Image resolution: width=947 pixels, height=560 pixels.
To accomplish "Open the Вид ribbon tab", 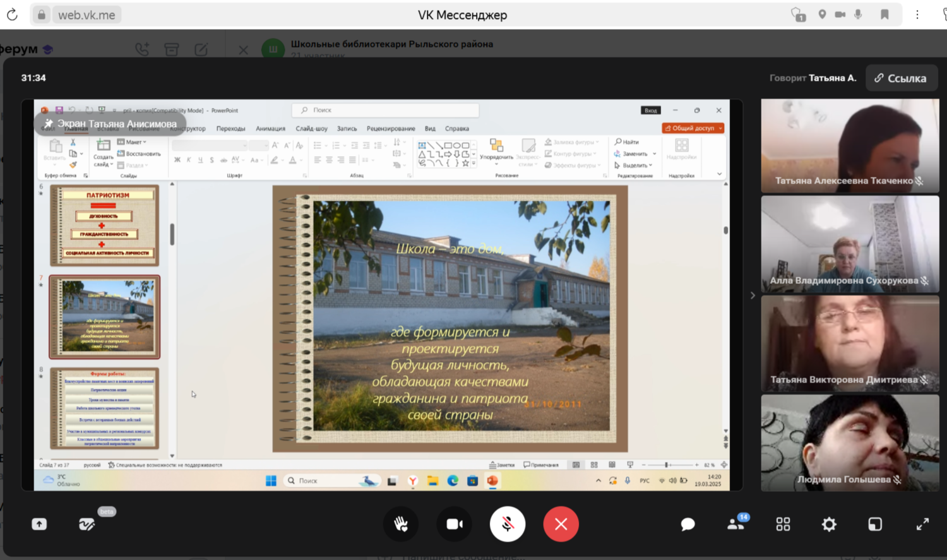I will click(430, 128).
